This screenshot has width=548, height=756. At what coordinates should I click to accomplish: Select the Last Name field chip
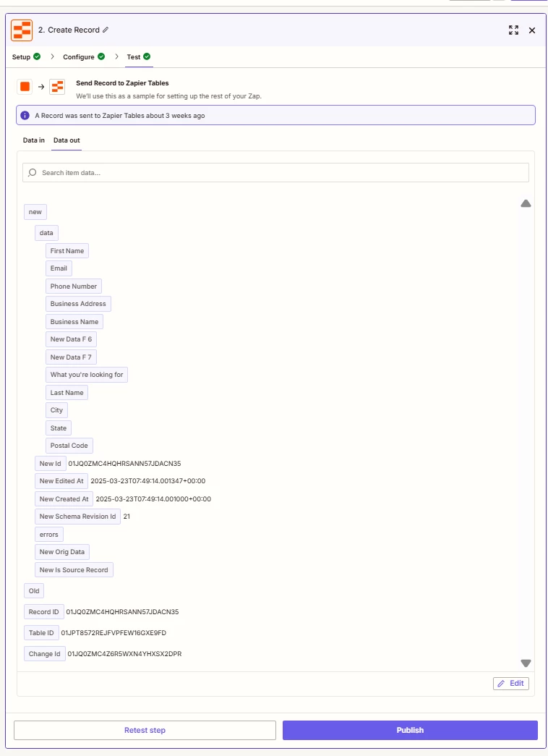(x=67, y=392)
